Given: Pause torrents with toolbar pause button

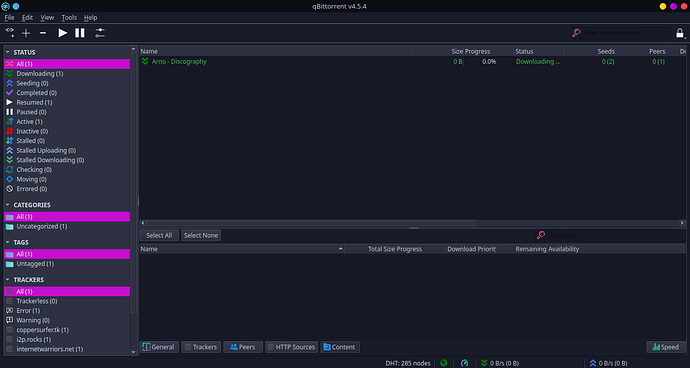Looking at the screenshot, I should click(x=80, y=33).
